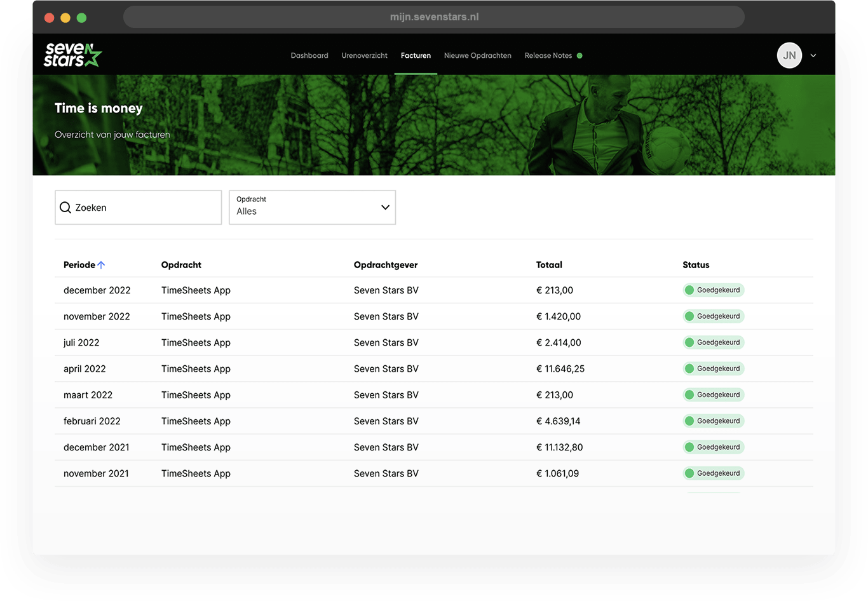The image size is (868, 601).
Task: Open Nieuwe Opdrachten tab
Action: (477, 56)
